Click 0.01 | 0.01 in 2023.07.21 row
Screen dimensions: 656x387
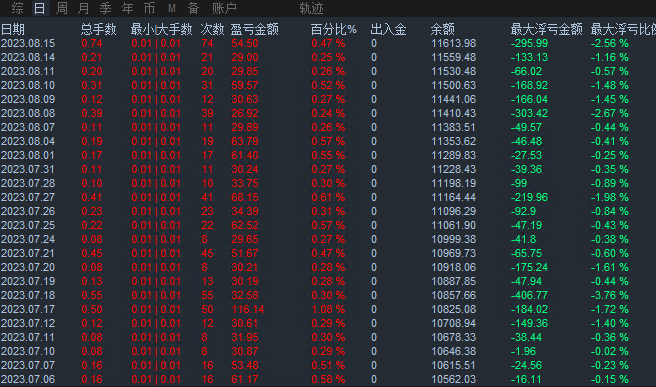coord(156,254)
